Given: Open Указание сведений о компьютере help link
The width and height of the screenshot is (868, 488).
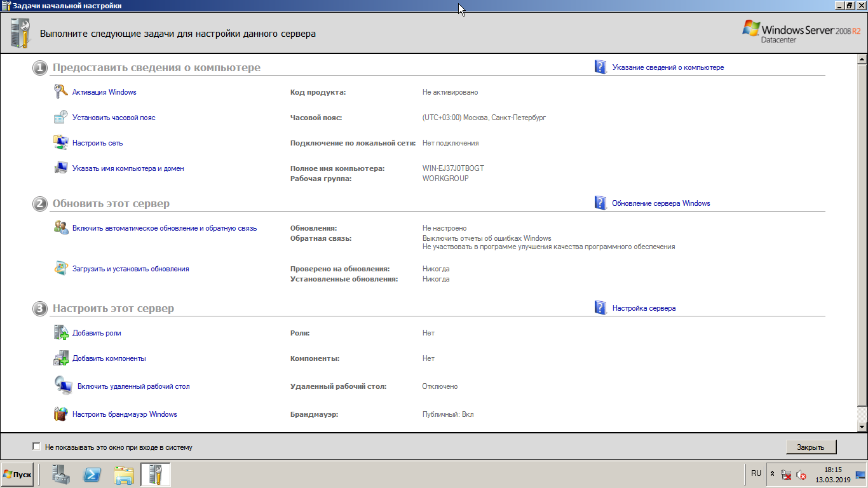Looking at the screenshot, I should click(668, 67).
